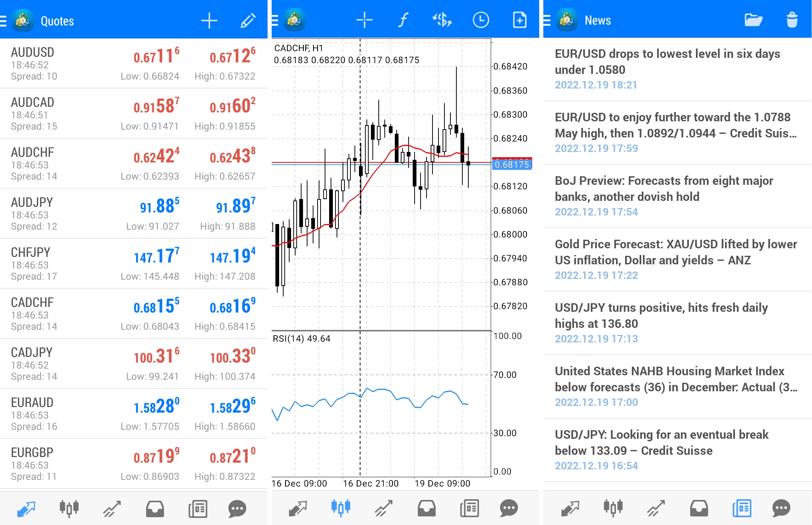Open the AUDJPY quote row
The height and width of the screenshot is (525, 812).
[x=134, y=214]
